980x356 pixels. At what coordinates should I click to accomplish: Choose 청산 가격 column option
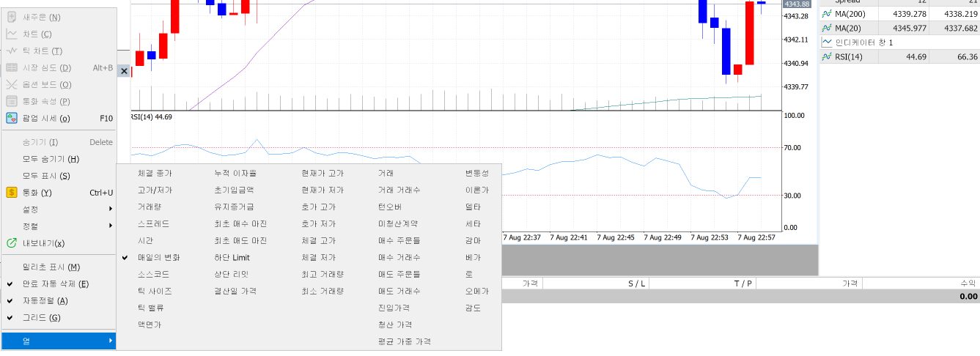[394, 325]
